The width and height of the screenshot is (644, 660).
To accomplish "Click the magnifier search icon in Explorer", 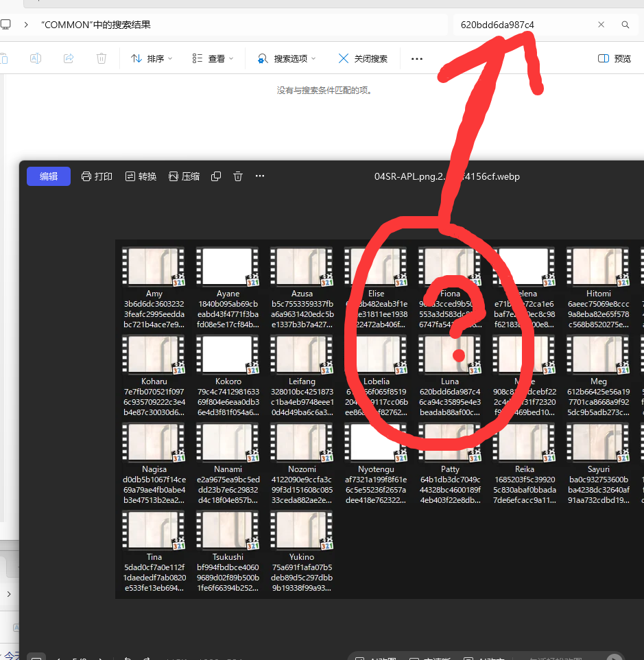I will pos(625,25).
